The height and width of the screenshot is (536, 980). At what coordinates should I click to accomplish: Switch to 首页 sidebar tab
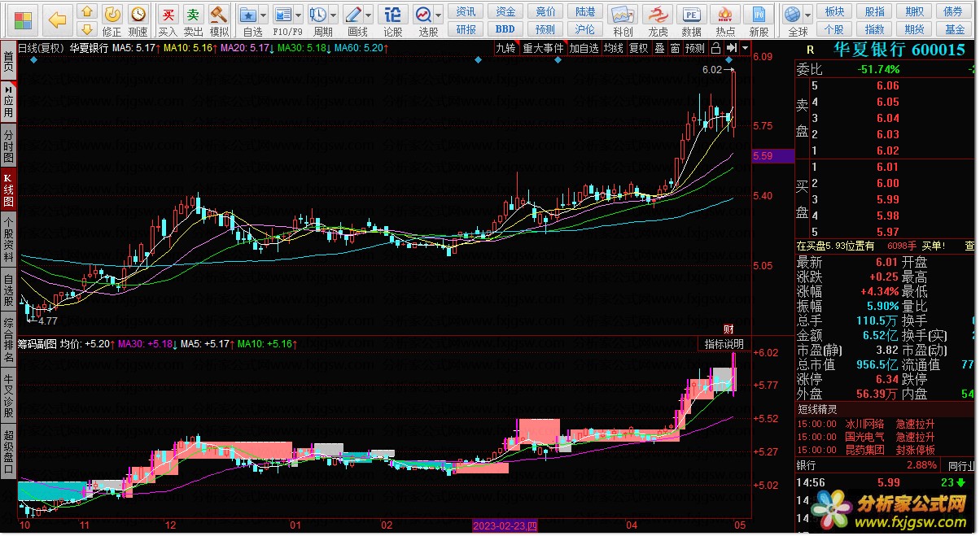click(x=8, y=60)
